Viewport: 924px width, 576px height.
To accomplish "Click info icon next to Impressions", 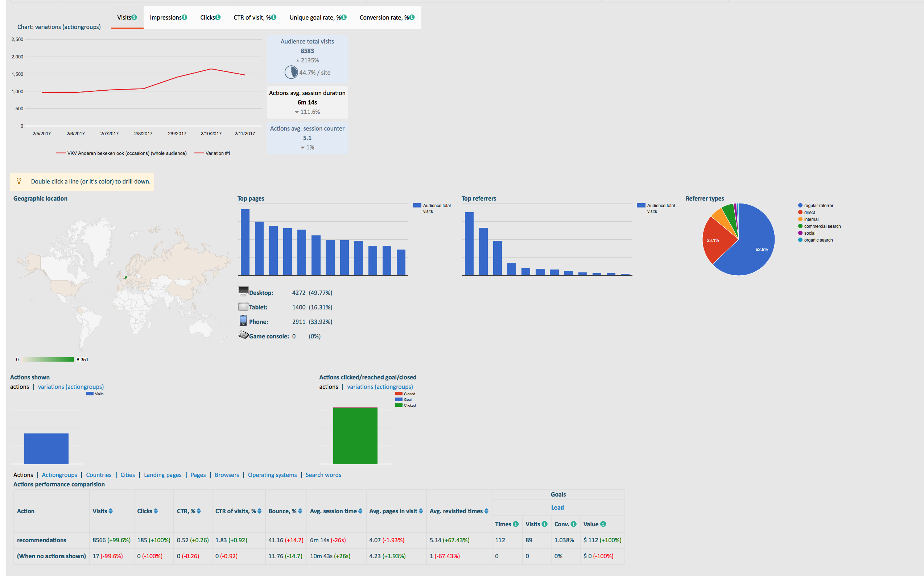I will pyautogui.click(x=184, y=17).
